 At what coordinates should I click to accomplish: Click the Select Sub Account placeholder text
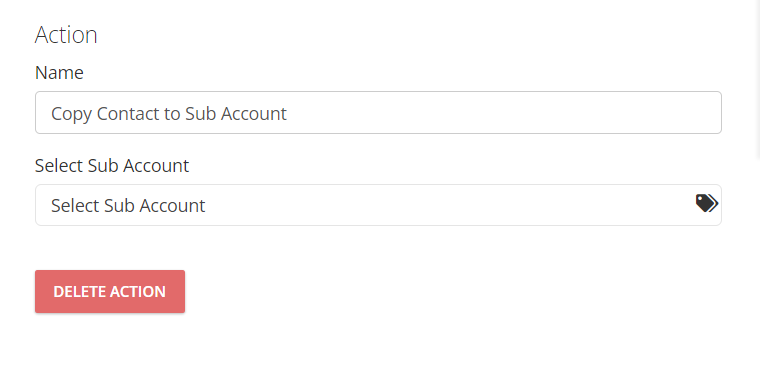128,205
